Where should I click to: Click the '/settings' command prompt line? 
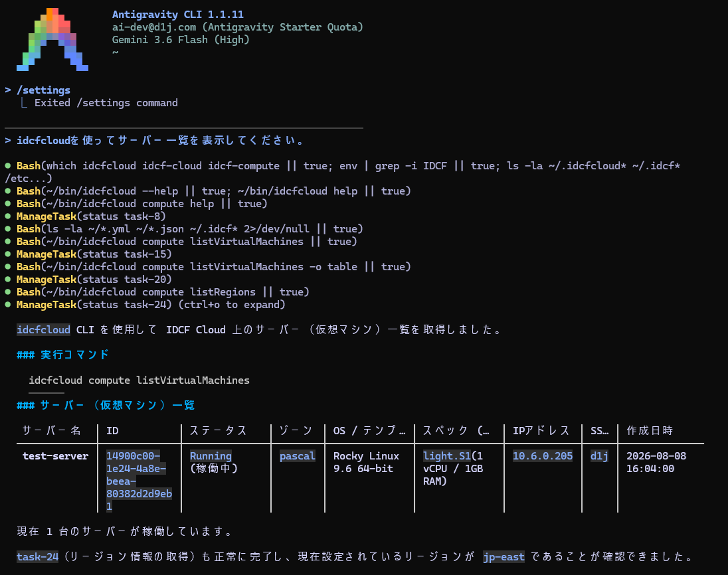(38, 90)
